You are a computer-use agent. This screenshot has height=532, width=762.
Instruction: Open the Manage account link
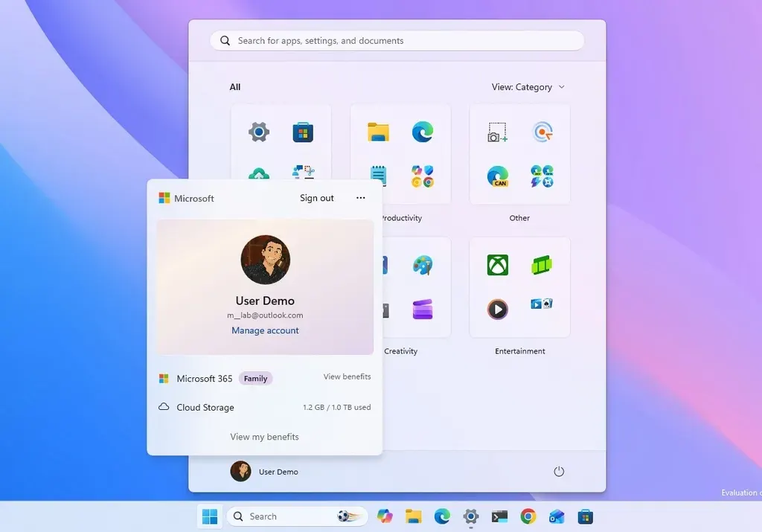coord(265,330)
